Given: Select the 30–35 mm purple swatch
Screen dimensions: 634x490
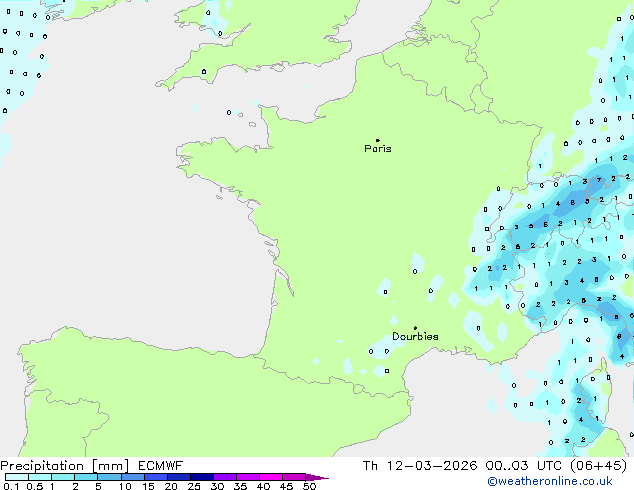Looking at the screenshot, I should tap(224, 477).
